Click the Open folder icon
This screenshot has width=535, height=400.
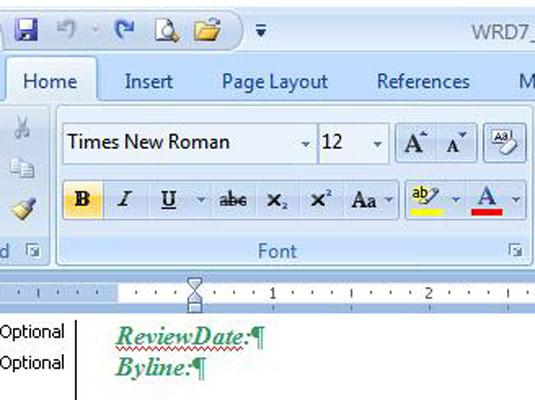[x=207, y=30]
